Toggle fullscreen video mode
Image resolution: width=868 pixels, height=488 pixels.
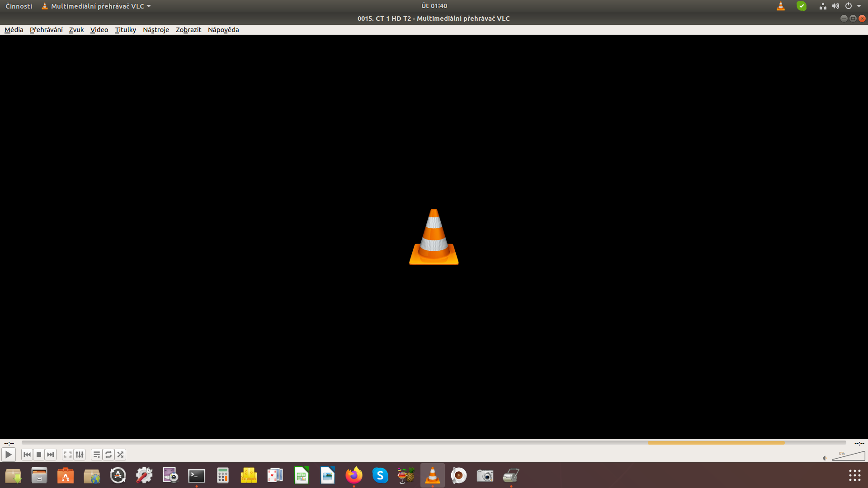[x=68, y=455]
